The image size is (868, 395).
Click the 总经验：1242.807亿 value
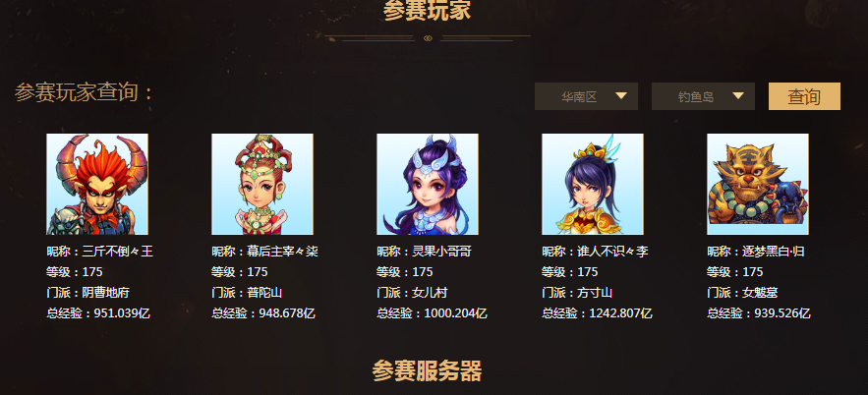[x=597, y=313]
